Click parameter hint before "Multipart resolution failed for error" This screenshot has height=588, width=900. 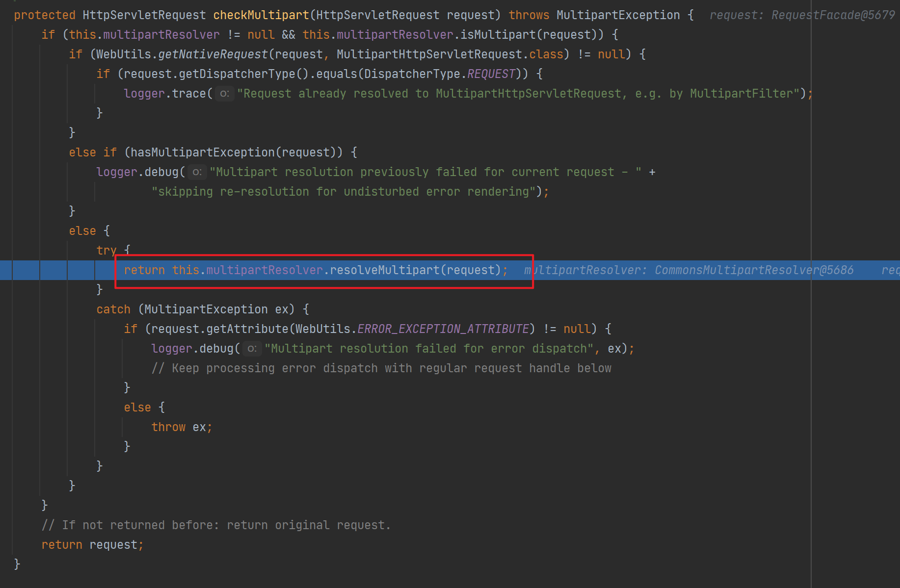[x=252, y=349]
